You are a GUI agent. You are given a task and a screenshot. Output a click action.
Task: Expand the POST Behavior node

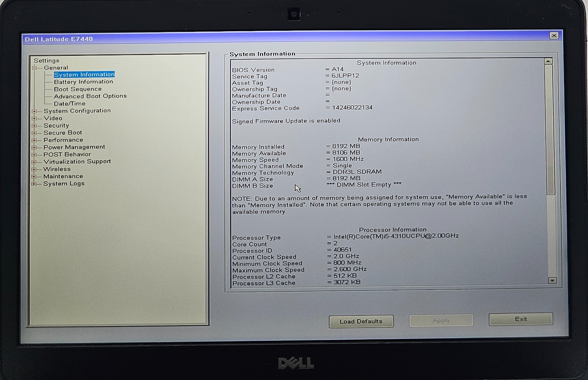point(34,155)
